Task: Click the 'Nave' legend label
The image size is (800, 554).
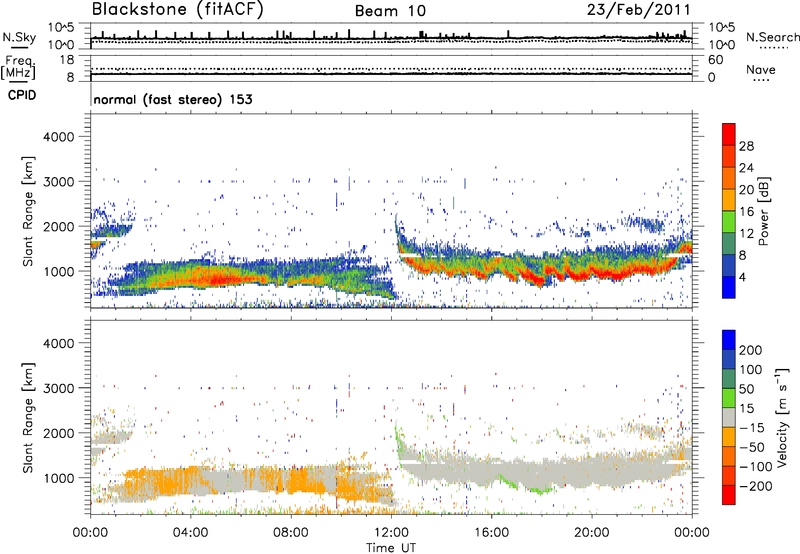Action: (761, 70)
